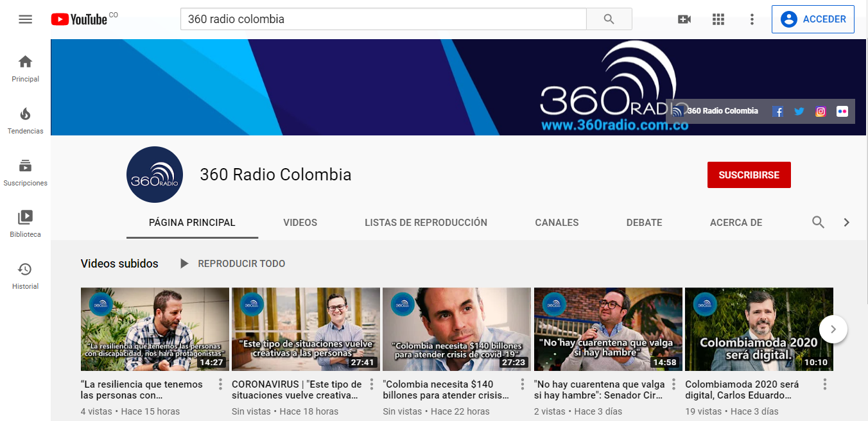Open the 360 Radio Colombia banner link
The image size is (868, 421).
715,111
